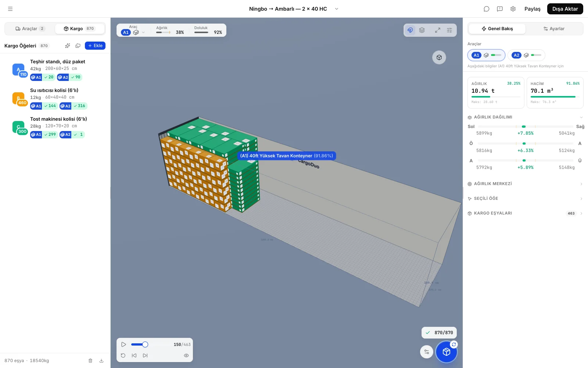Image resolution: width=588 pixels, height=368 pixels.
Task: Select the A1 vehicle pill in Araçlar
Action: (486, 55)
